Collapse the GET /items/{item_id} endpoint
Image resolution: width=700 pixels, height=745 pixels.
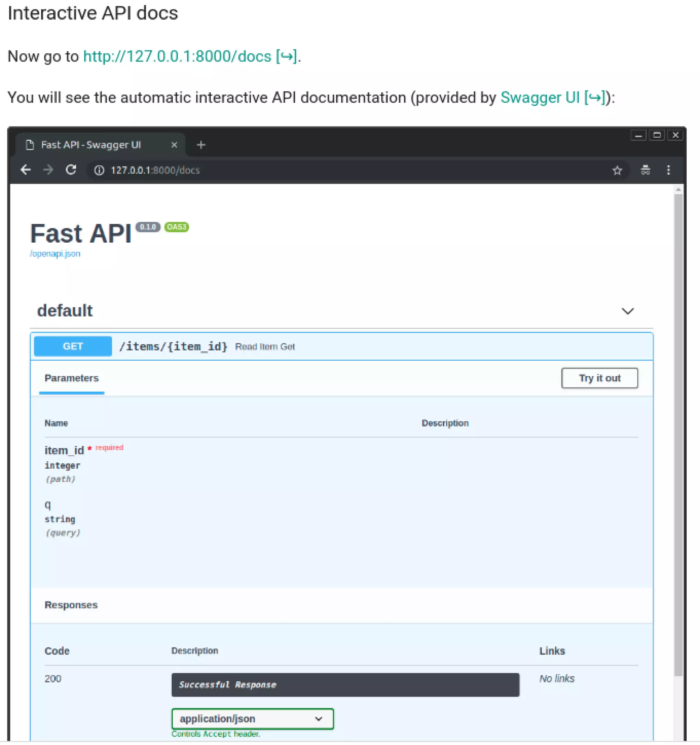(x=341, y=346)
